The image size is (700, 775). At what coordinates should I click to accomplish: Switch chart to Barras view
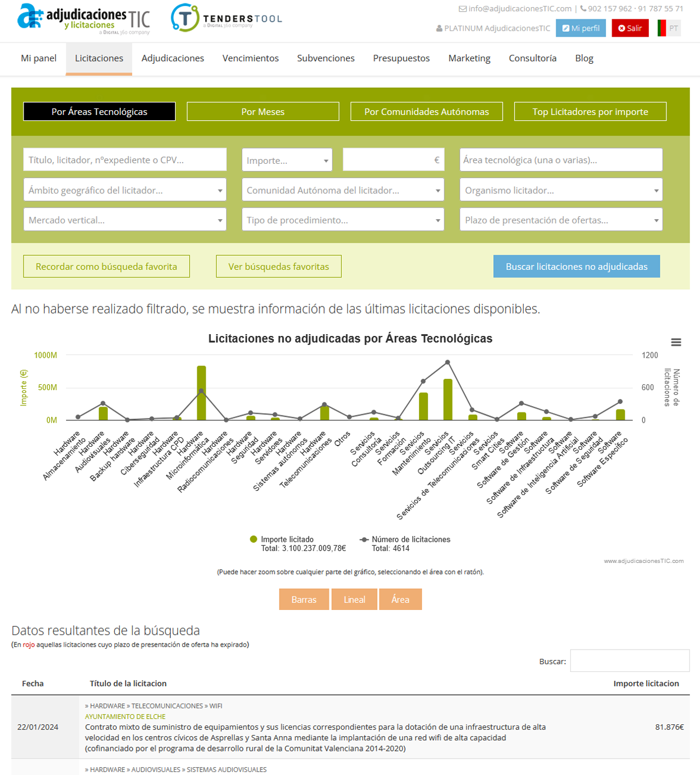(x=304, y=599)
